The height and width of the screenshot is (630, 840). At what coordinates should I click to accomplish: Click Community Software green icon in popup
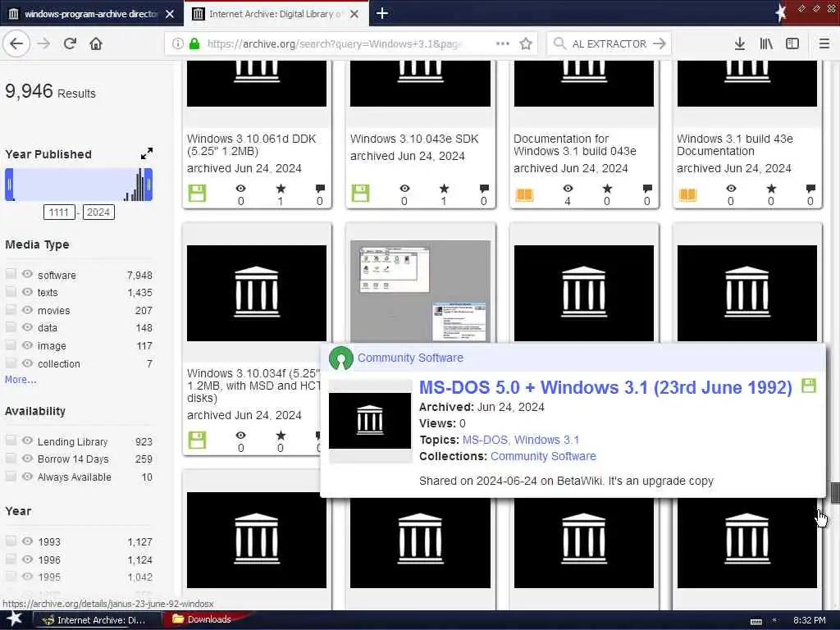(x=341, y=358)
